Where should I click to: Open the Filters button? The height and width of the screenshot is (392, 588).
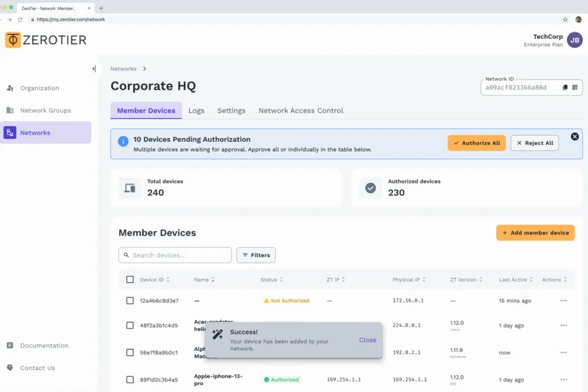click(256, 255)
